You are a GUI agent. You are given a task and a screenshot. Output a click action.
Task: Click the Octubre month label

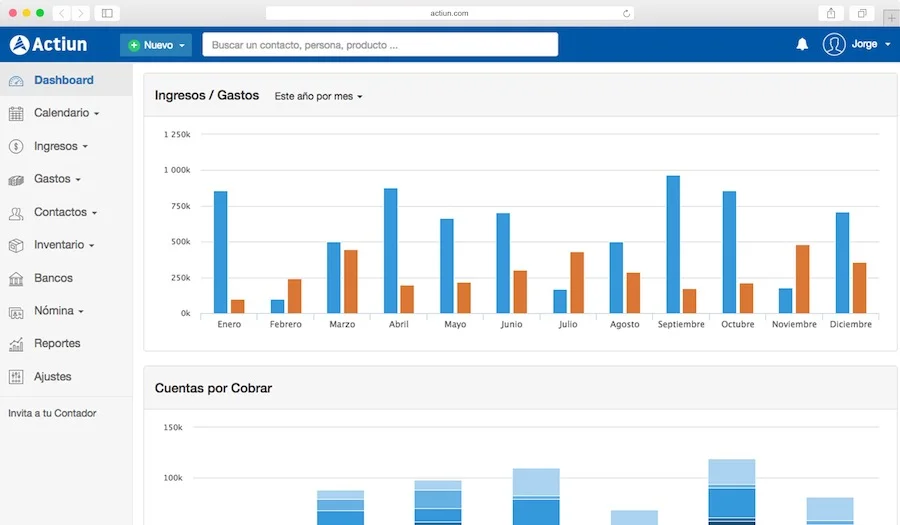[x=738, y=324]
